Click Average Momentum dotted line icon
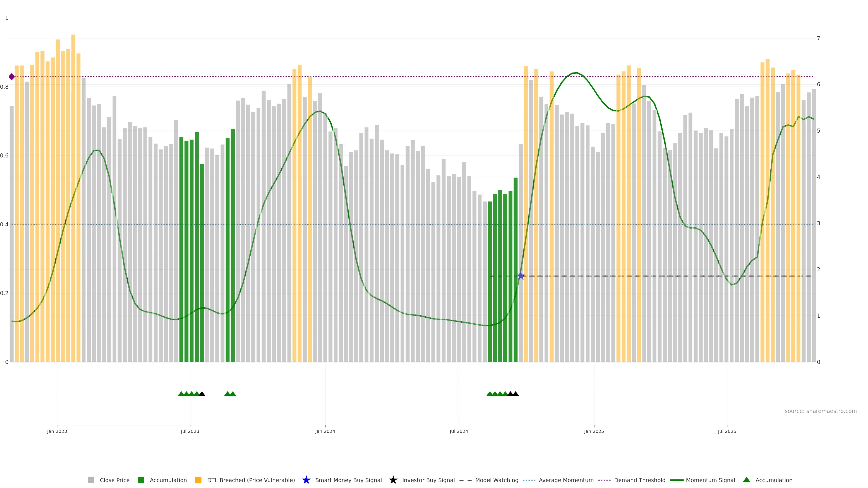 529,480
